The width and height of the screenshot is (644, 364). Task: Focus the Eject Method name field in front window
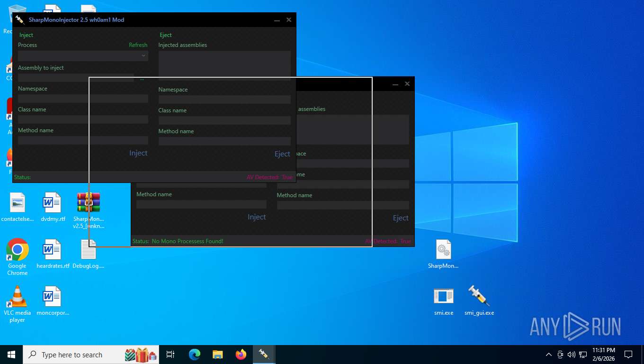(224, 141)
